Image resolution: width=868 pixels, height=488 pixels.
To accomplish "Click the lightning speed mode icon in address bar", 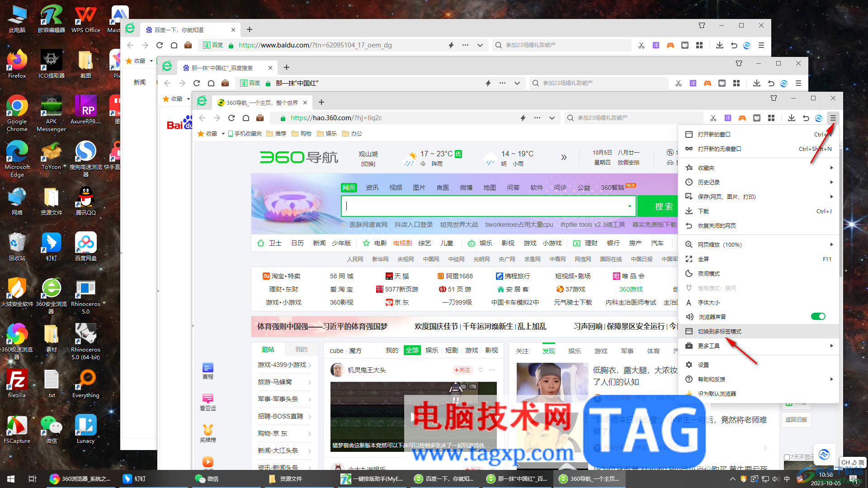I will (x=523, y=118).
